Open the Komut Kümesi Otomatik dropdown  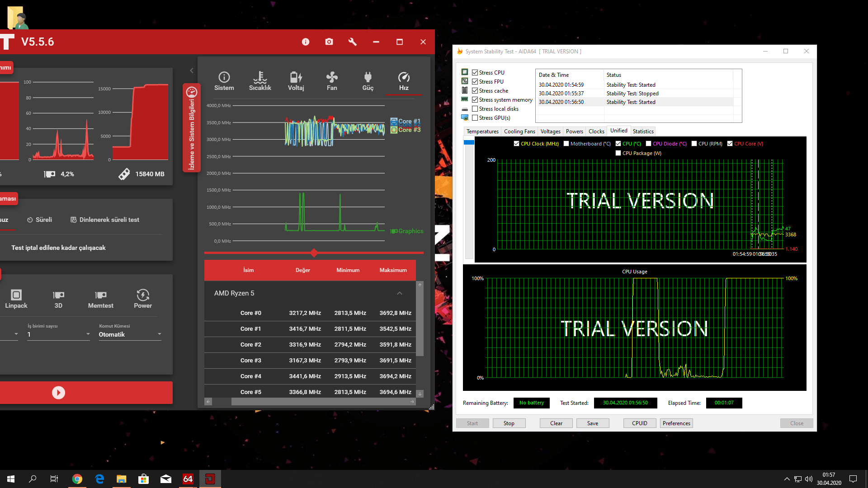(x=130, y=334)
